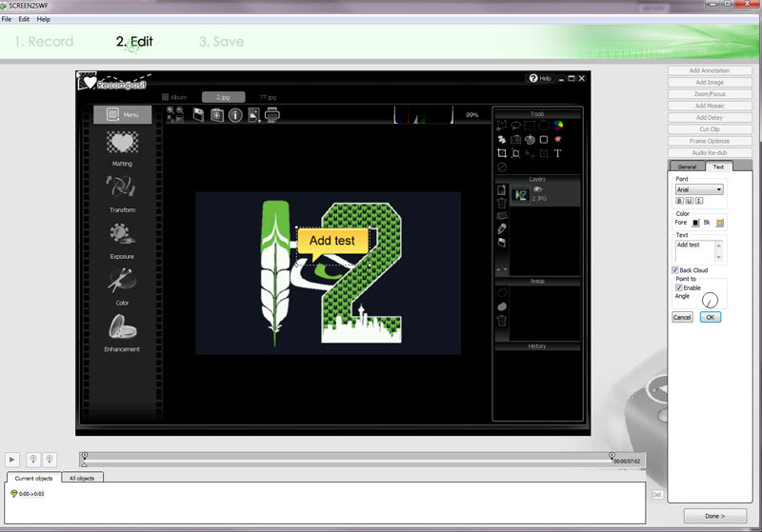The height and width of the screenshot is (532, 762).
Task: Select the 2.JPG layer thumbnail
Action: tap(520, 195)
